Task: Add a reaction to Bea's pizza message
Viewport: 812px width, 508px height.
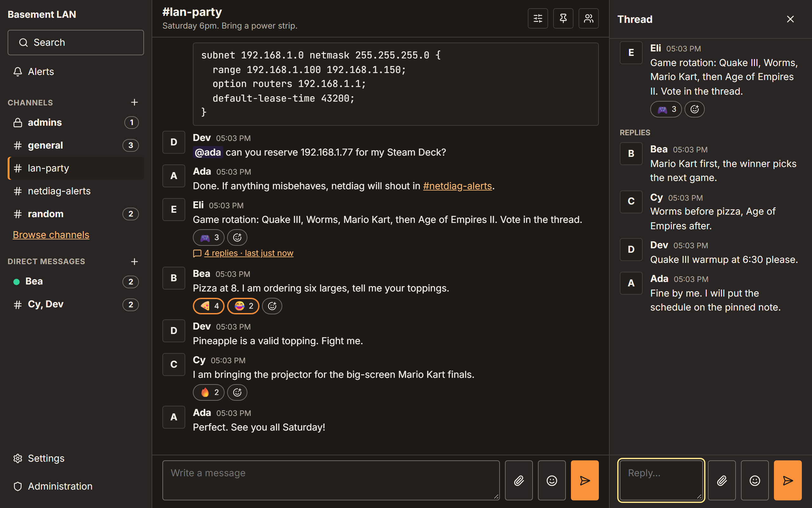Action: pyautogui.click(x=272, y=306)
